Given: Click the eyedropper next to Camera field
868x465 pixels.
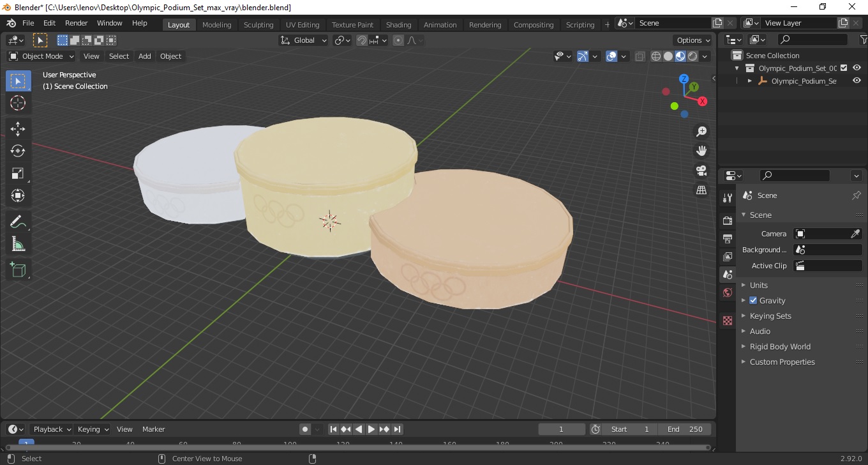Looking at the screenshot, I should point(855,234).
